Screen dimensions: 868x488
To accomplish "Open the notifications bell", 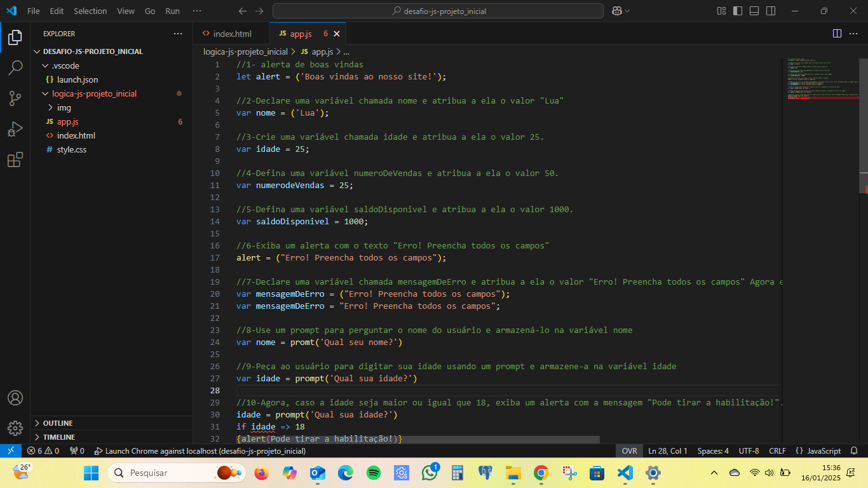I will (x=855, y=451).
